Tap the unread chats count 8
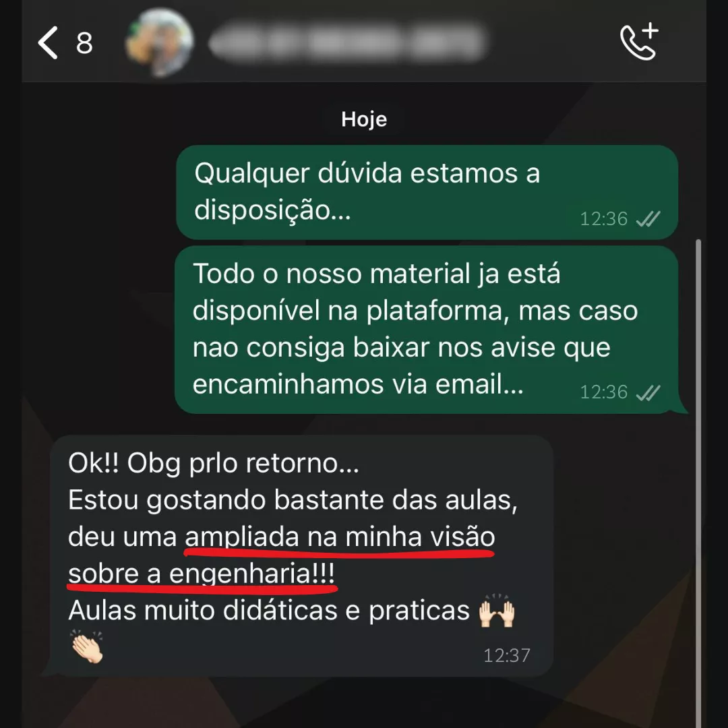Viewport: 728px width, 728px height. pos(84,43)
